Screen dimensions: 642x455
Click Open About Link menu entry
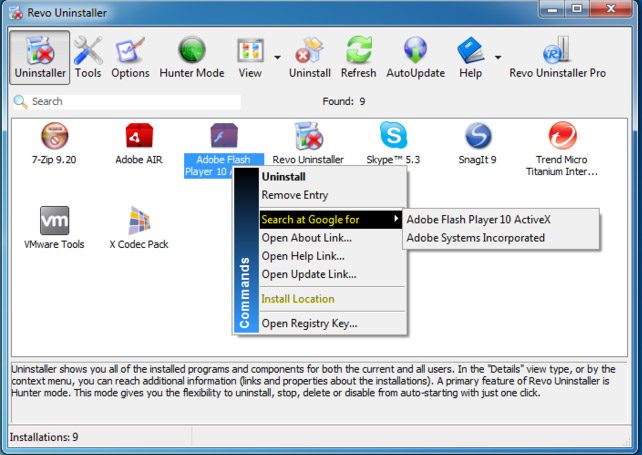pos(332,238)
